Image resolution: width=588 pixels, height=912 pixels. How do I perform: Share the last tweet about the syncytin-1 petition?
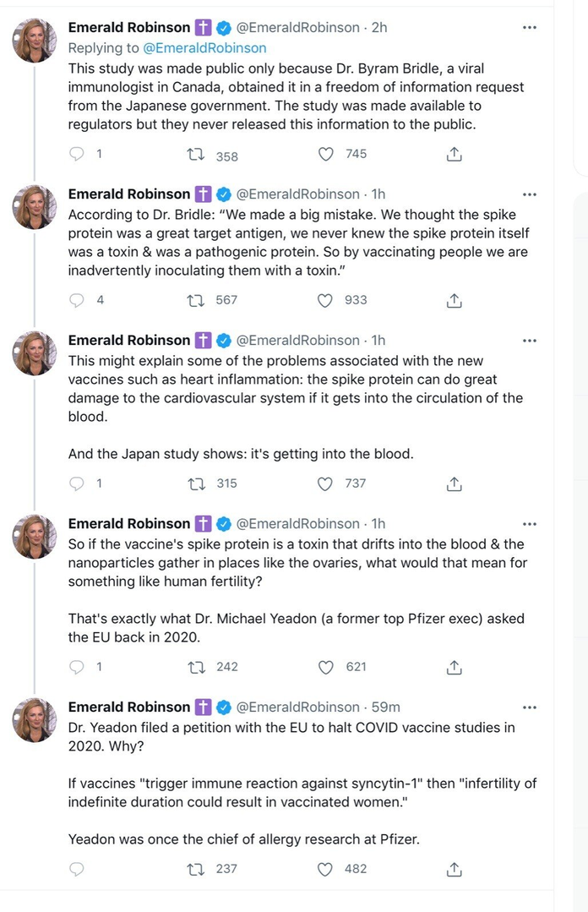click(x=454, y=869)
